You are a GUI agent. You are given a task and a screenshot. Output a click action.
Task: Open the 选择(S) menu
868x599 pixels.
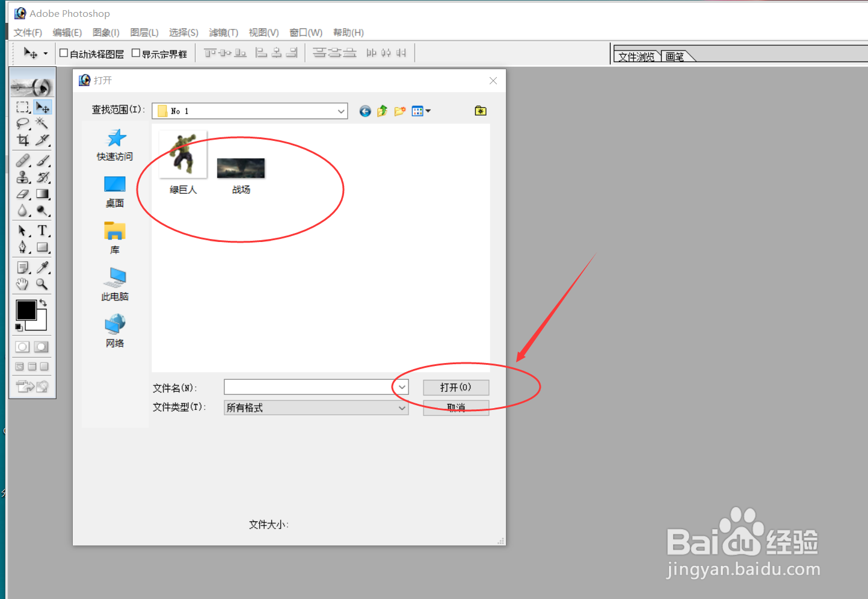click(x=183, y=33)
